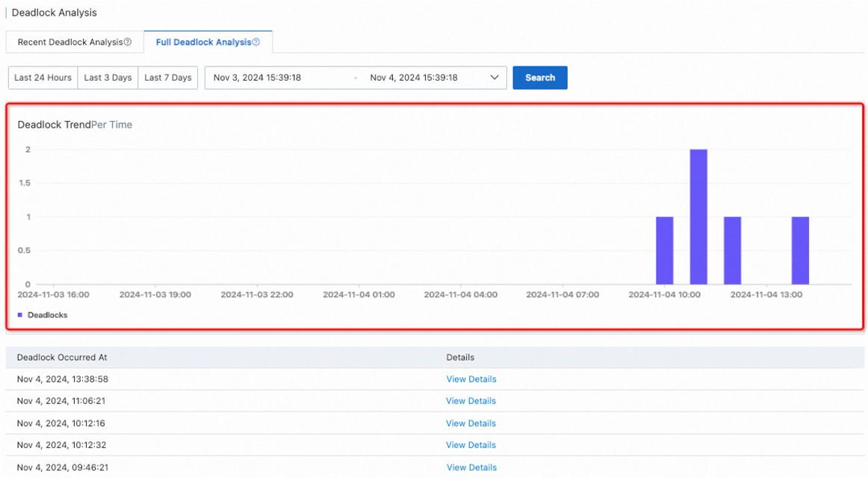This screenshot has height=478, width=868.
Task: View Details for 10:12:32 deadlock
Action: (x=471, y=445)
